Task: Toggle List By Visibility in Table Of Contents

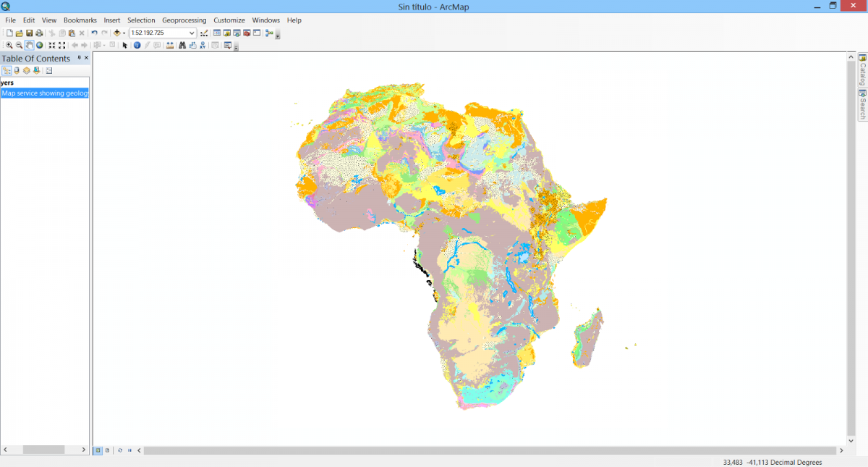Action: click(26, 70)
